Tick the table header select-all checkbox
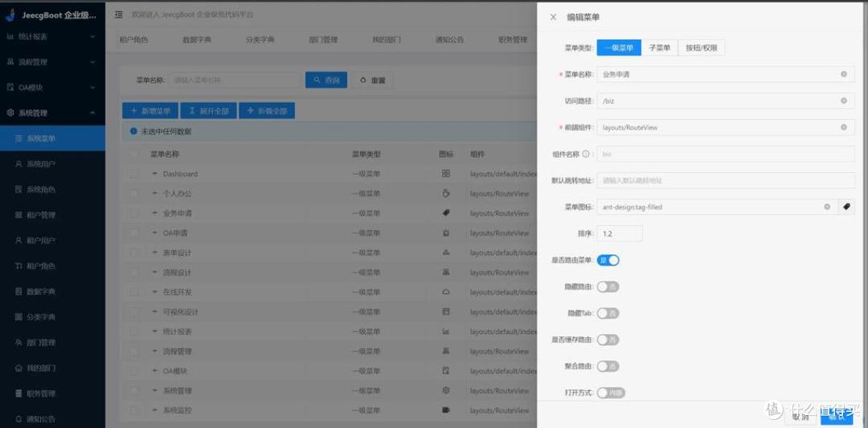The image size is (868, 428). tap(134, 154)
